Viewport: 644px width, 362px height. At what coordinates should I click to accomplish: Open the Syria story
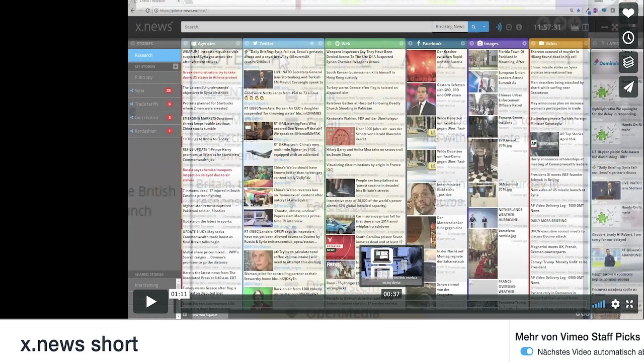click(154, 90)
